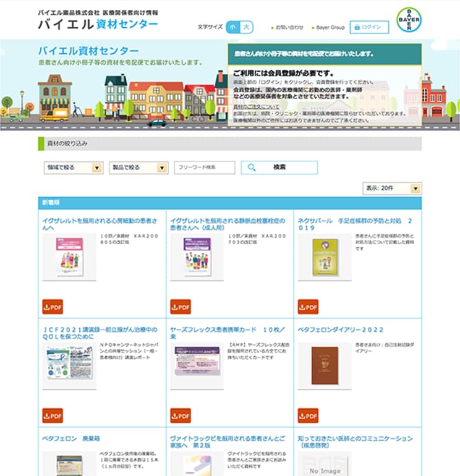The image size is (460, 476).
Task: Download PDF for ヤーズフレックス患者携帯カード item
Action: (x=181, y=415)
